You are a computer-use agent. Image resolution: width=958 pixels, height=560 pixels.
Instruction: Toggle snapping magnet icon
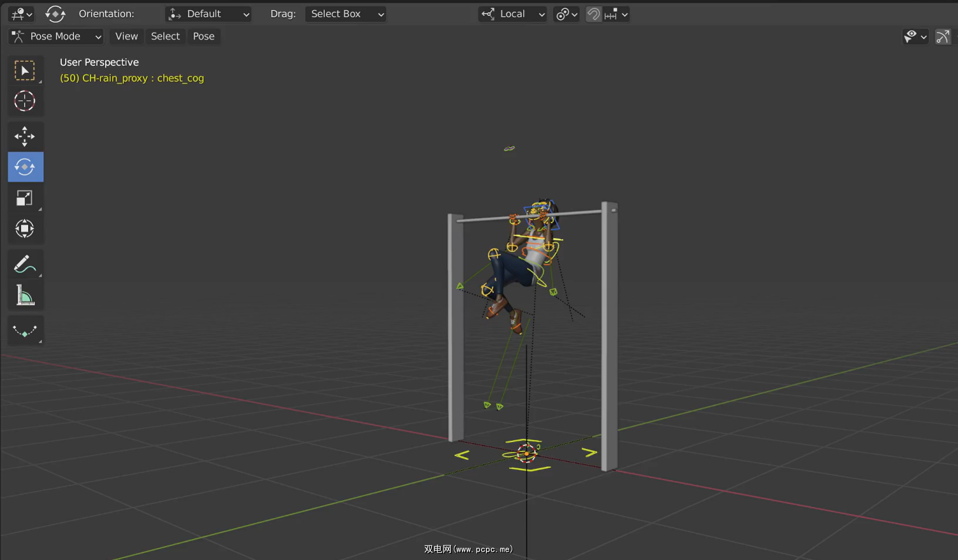pos(593,14)
